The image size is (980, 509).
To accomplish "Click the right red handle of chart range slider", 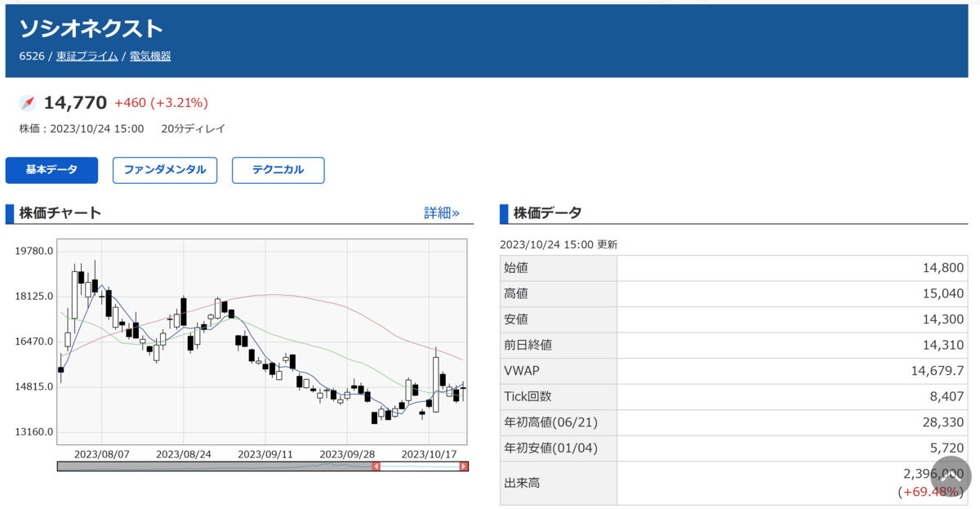I will point(464,467).
